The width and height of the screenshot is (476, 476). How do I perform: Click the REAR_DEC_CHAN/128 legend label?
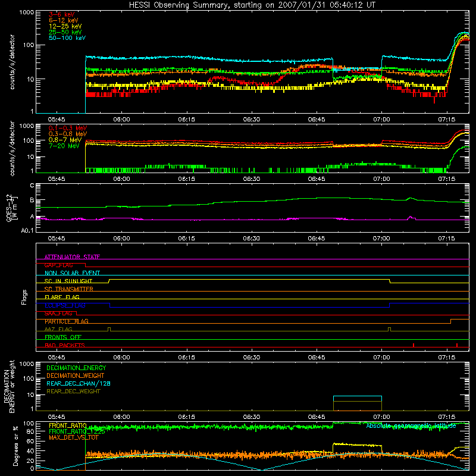(x=79, y=383)
